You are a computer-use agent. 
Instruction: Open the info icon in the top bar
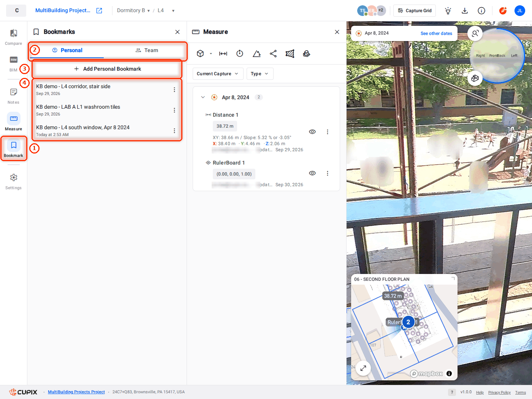481,11
